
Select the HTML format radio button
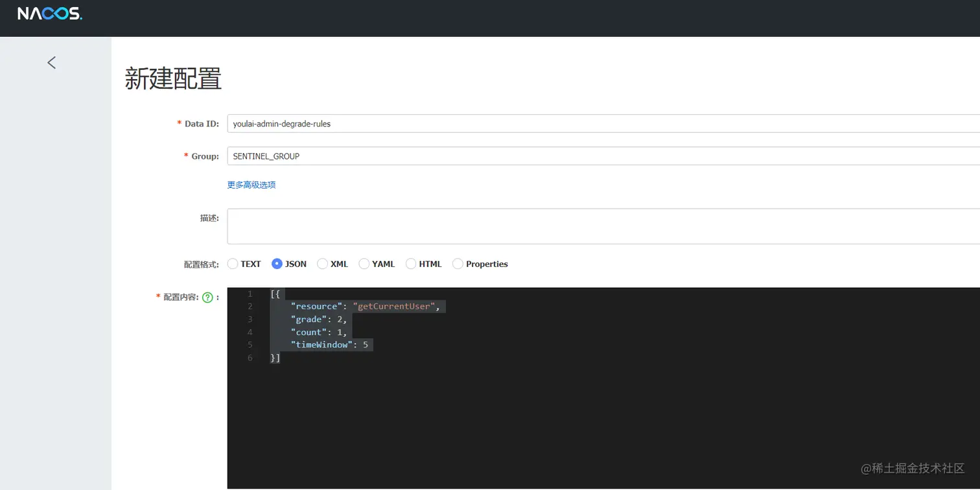pyautogui.click(x=411, y=264)
